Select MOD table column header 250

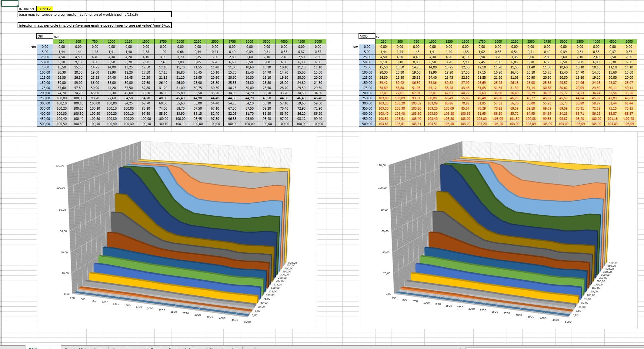pos(384,41)
